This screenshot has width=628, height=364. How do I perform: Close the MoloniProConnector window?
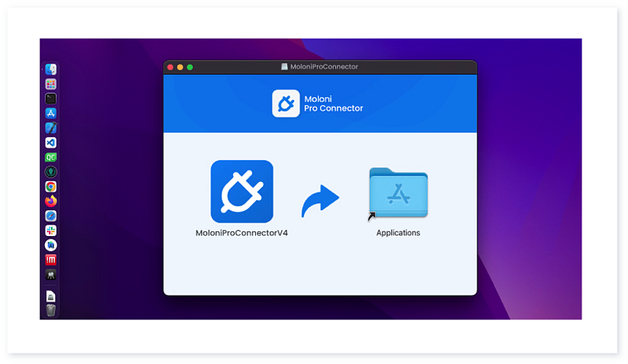[170, 67]
